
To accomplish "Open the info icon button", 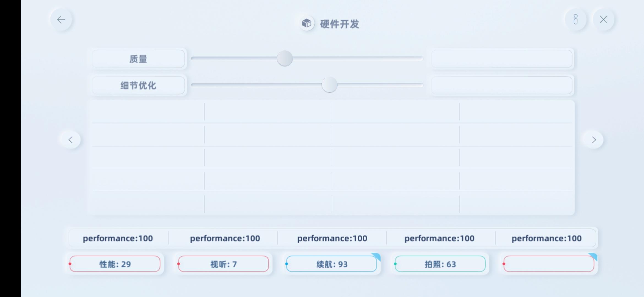I will (575, 20).
